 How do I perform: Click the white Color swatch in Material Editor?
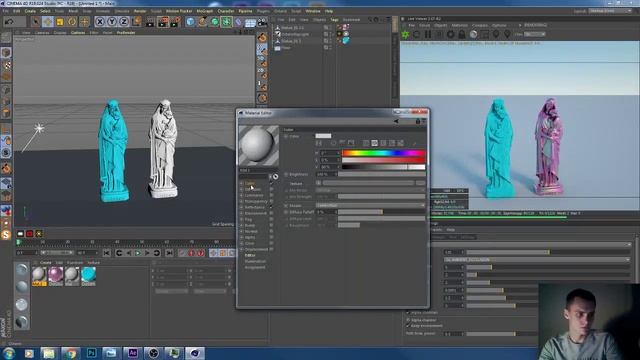coord(323,136)
